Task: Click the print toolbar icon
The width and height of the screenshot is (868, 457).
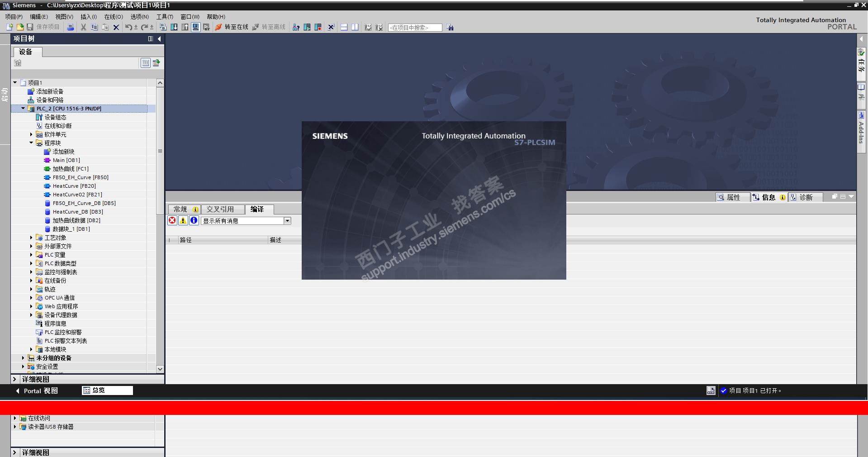Action: pyautogui.click(x=71, y=27)
